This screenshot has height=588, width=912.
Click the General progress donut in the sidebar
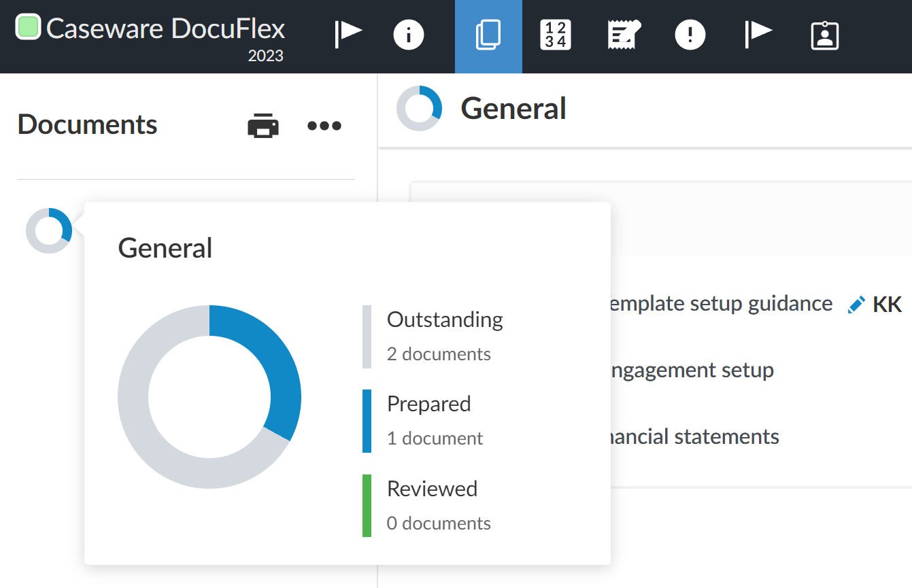click(48, 230)
